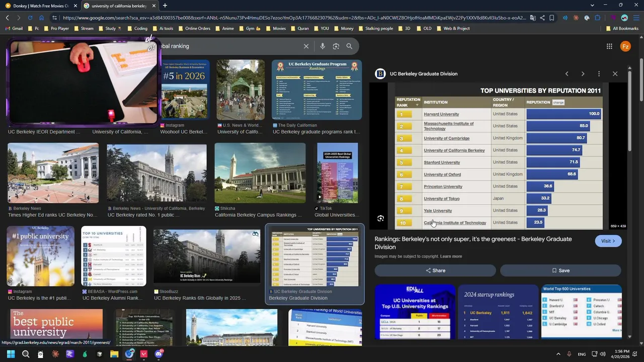Open the Ai tools bookmark folder
This screenshot has width=644, height=362.
tap(163, 29)
